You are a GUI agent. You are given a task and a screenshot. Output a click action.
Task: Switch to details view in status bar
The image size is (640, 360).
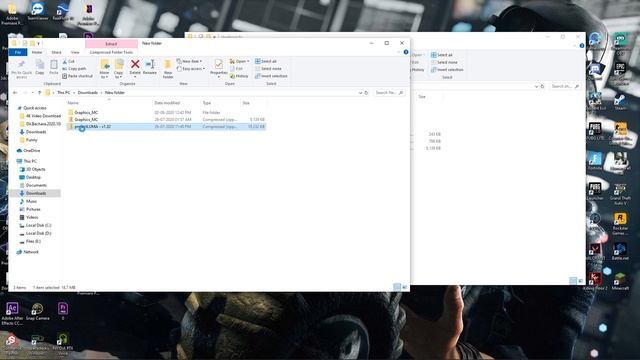tap(397, 287)
